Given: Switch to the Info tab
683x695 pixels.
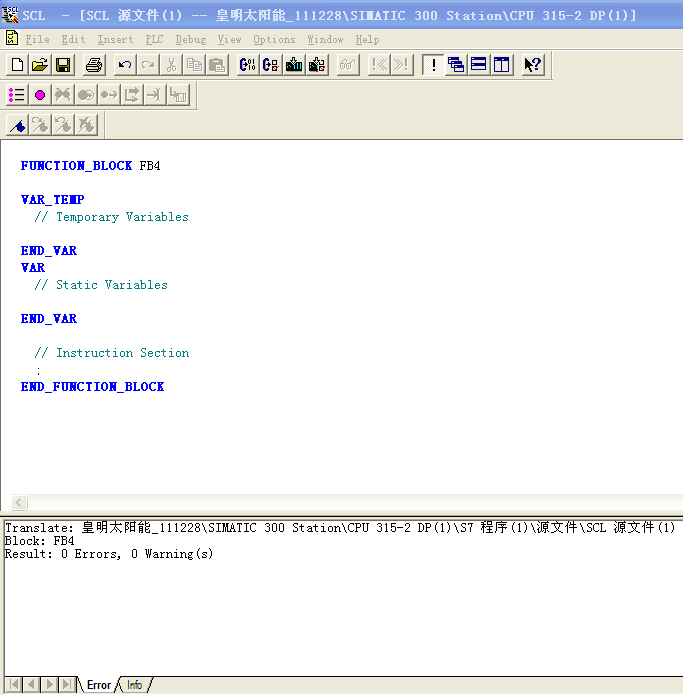Looking at the screenshot, I should click(134, 685).
